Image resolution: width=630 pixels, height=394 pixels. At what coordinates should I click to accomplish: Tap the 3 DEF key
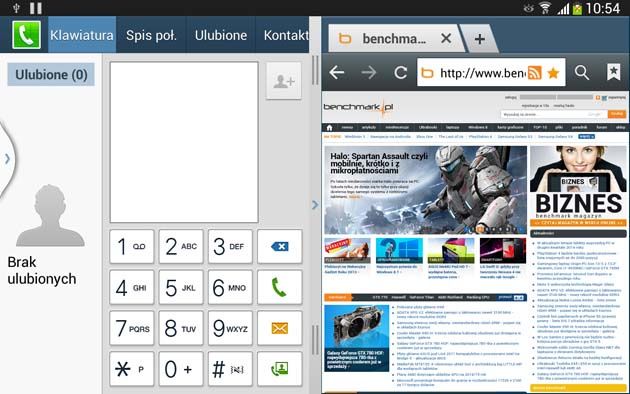230,246
